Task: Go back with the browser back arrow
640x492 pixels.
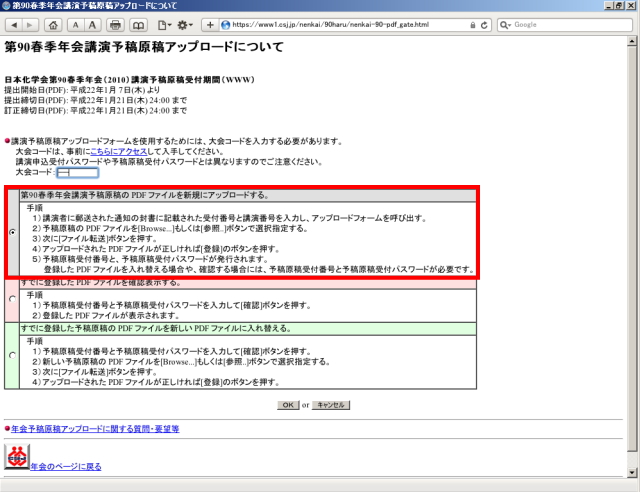Action: tap(14, 25)
